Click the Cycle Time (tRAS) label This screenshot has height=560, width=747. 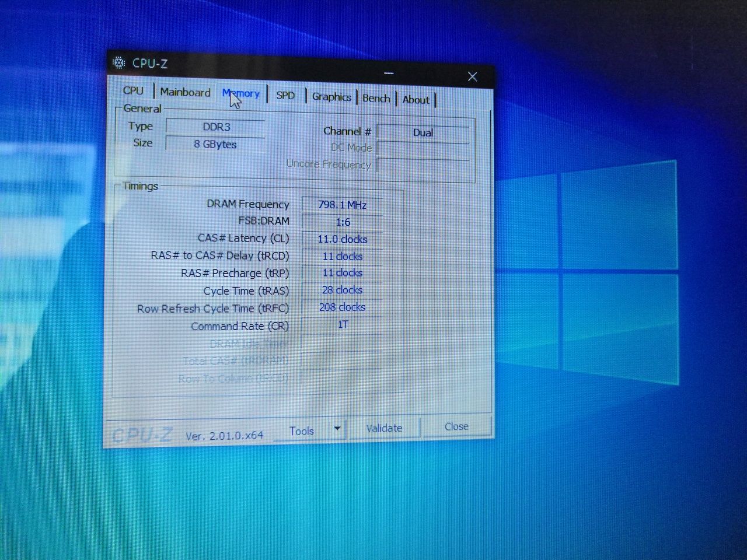pos(246,290)
